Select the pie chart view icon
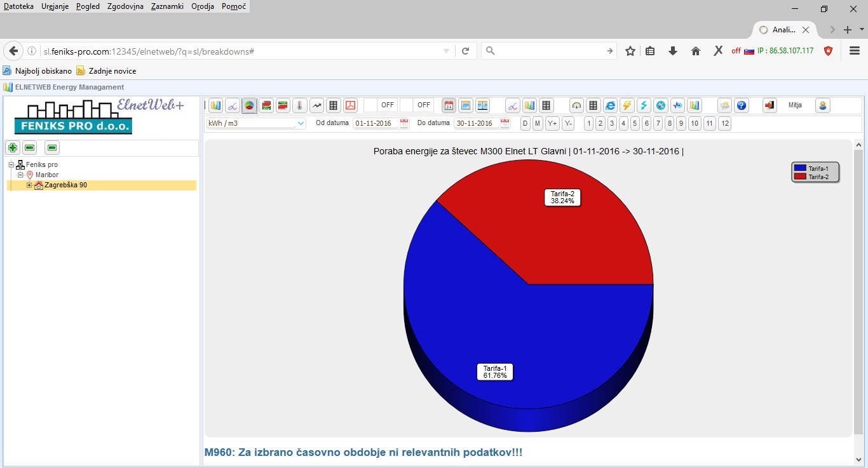Screen dimensions: 868x468 [x=250, y=105]
